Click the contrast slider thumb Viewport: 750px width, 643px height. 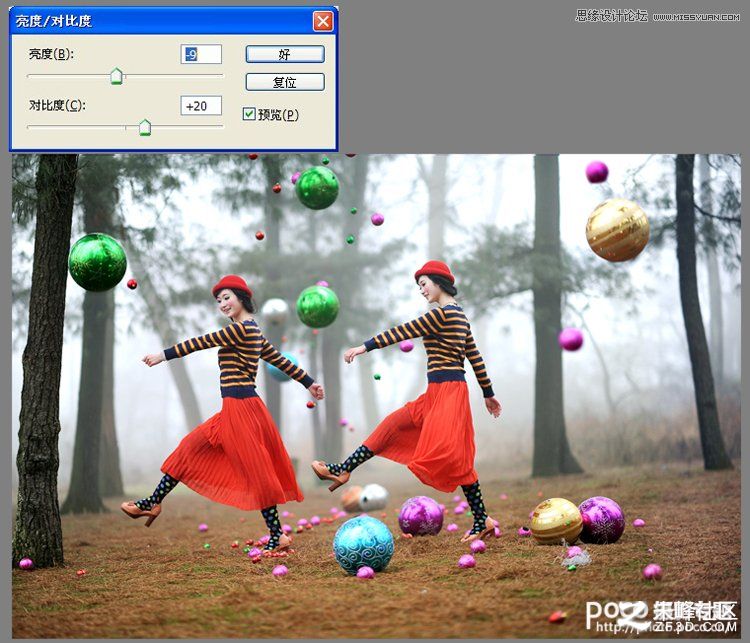[144, 127]
